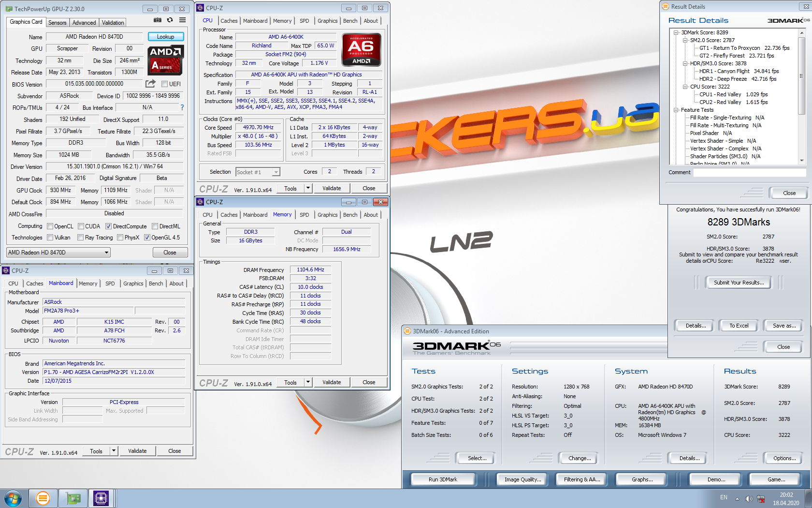Toggle the Ray Tracing checkbox
Image resolution: width=812 pixels, height=508 pixels.
click(81, 238)
